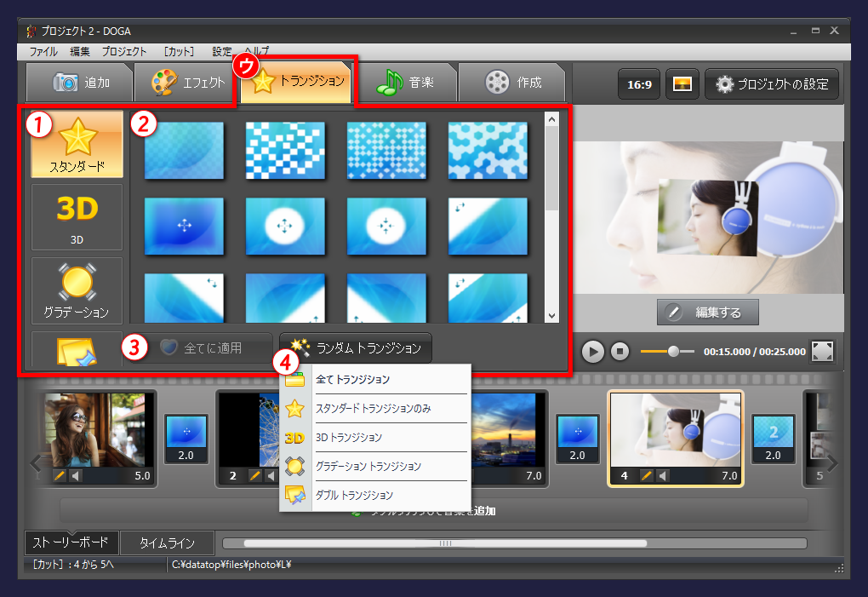
Task: Open the ランダム トランジション dropdown button
Action: [356, 347]
